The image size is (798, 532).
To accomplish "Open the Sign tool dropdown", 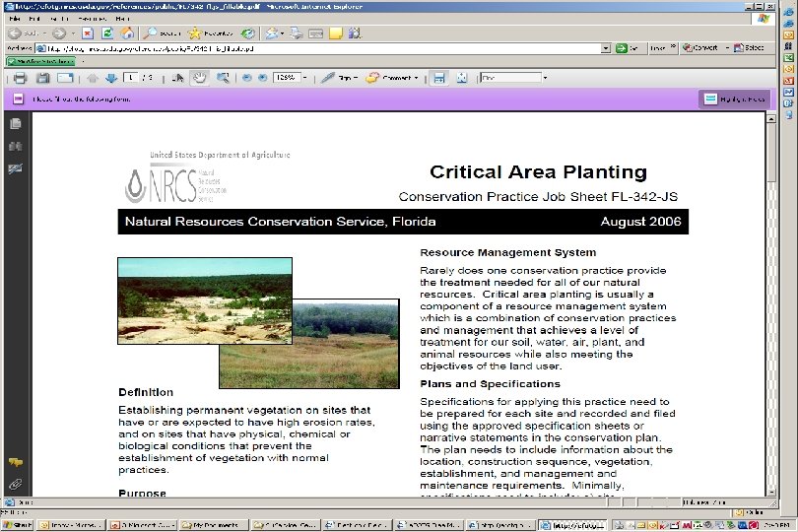I will [x=356, y=78].
